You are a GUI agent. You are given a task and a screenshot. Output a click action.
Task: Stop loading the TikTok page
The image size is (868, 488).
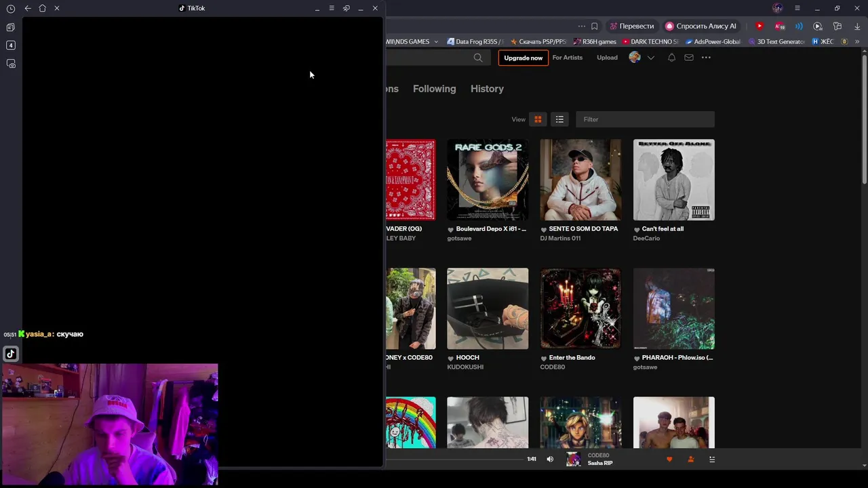click(x=57, y=8)
